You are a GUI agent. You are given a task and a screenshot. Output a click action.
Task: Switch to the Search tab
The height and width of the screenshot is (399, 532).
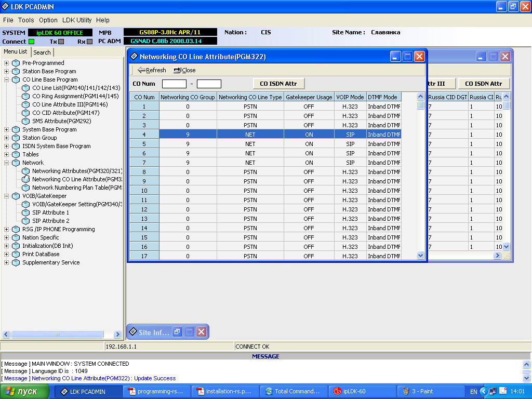tap(42, 52)
